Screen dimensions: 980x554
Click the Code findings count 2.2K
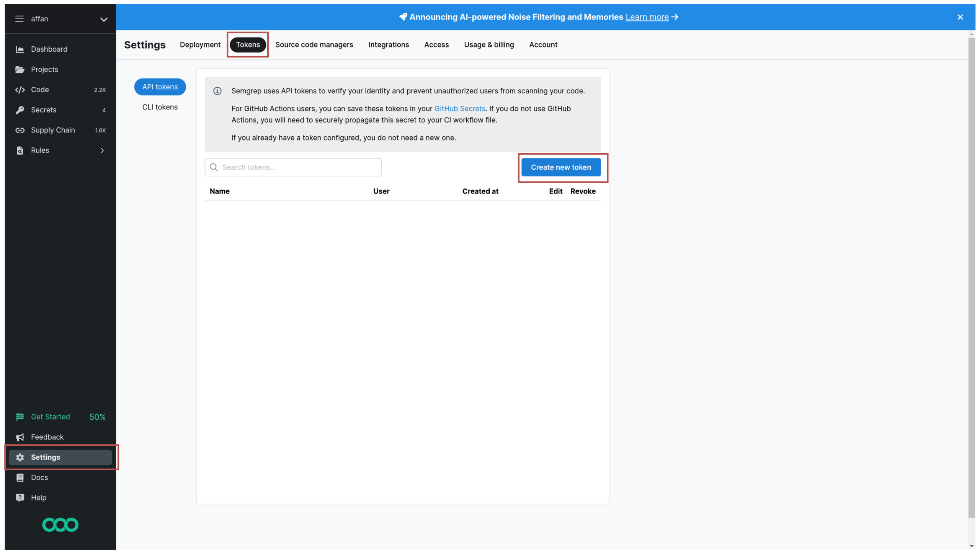[x=100, y=90]
